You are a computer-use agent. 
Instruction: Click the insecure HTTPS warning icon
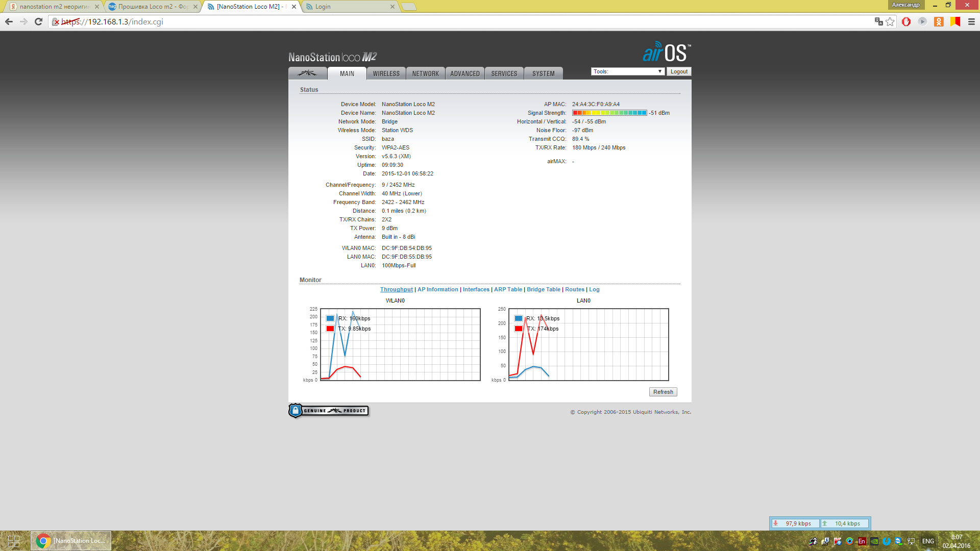(x=56, y=22)
